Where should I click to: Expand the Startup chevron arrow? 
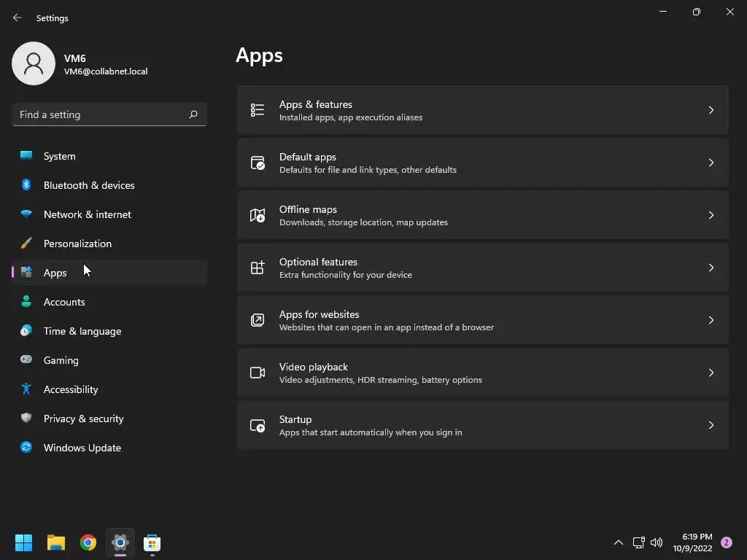[711, 425]
